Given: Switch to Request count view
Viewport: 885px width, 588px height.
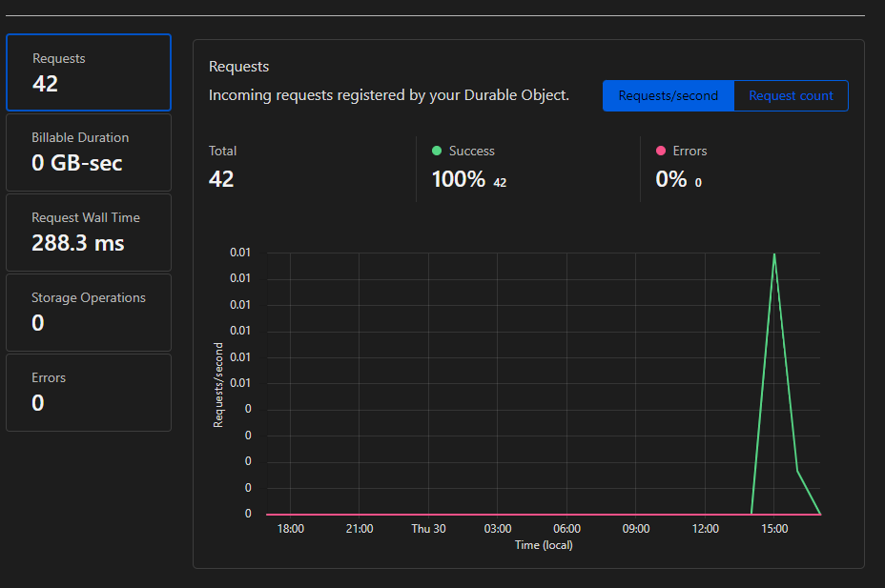Looking at the screenshot, I should (x=791, y=95).
